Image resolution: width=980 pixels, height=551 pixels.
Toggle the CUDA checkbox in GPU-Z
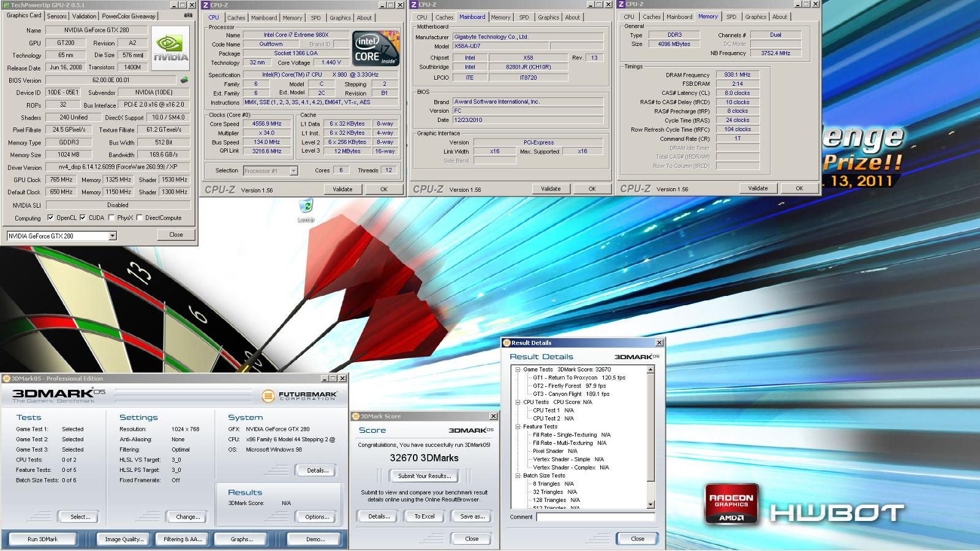(x=83, y=218)
